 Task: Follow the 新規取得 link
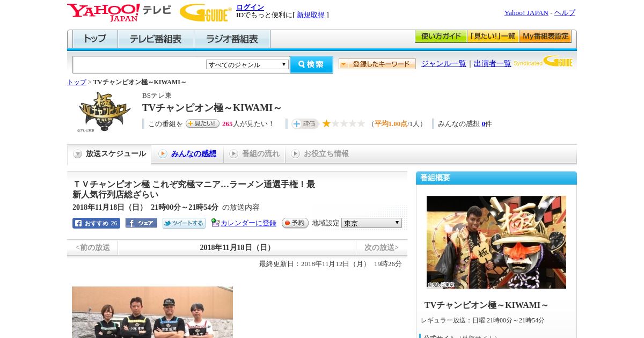coord(311,15)
